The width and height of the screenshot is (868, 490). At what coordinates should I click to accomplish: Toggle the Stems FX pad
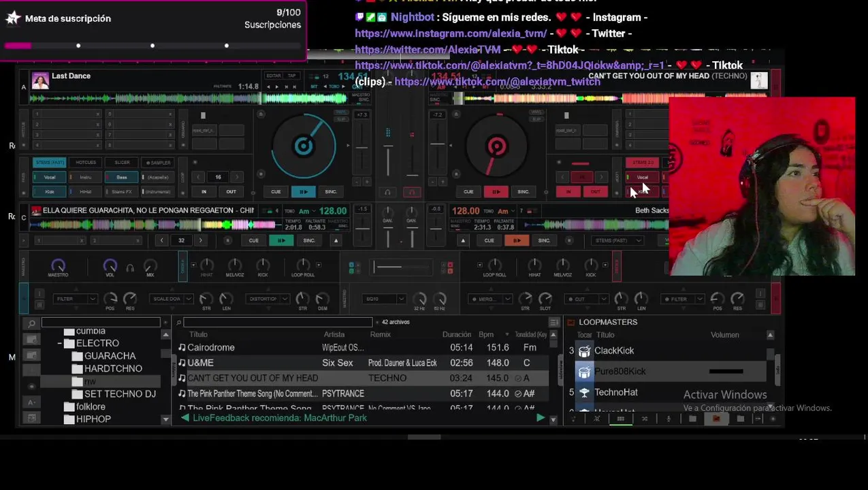[122, 192]
